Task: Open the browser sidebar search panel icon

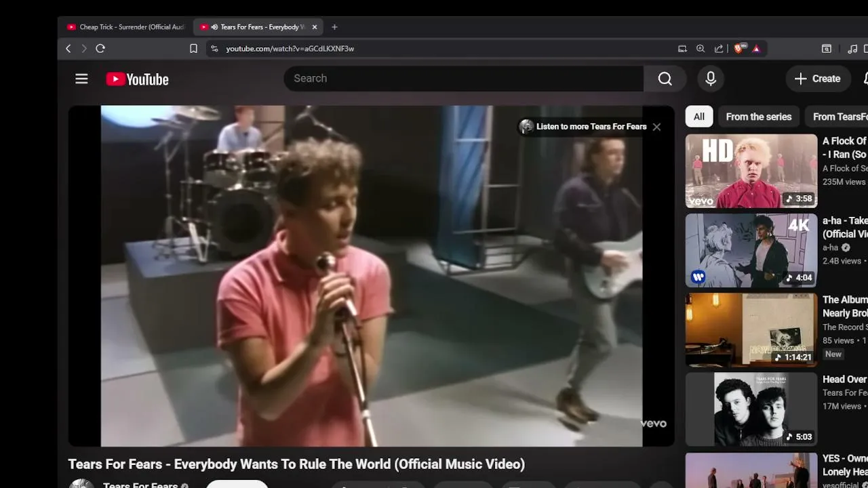Action: [827, 49]
